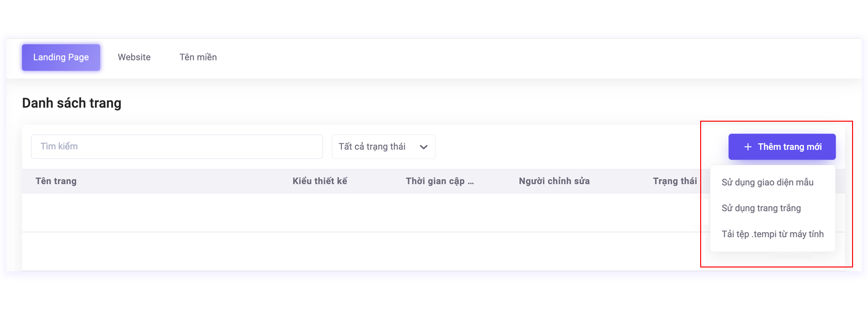Choose Sử dụng giao diện mẫu option
Viewport: 868px width, 309px height.
click(x=767, y=183)
